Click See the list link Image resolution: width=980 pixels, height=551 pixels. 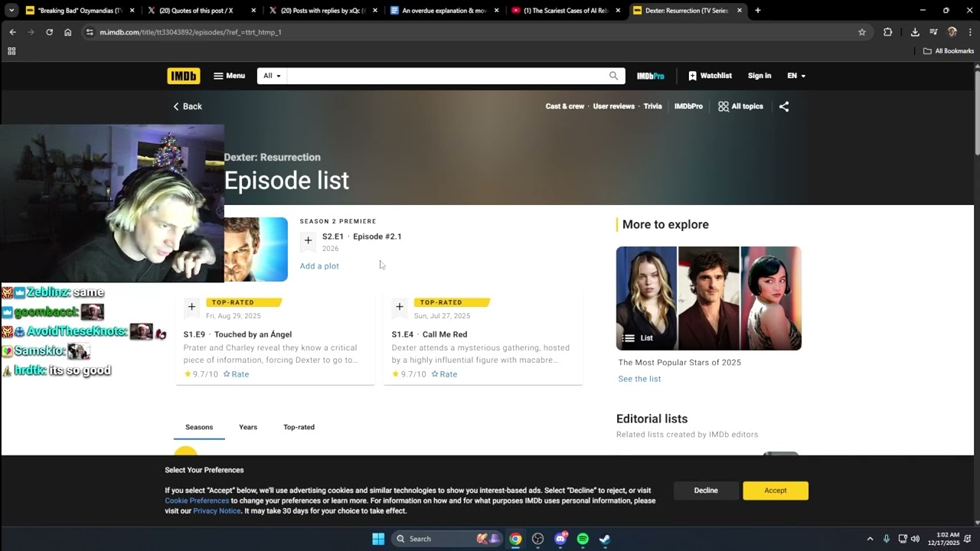(x=639, y=379)
